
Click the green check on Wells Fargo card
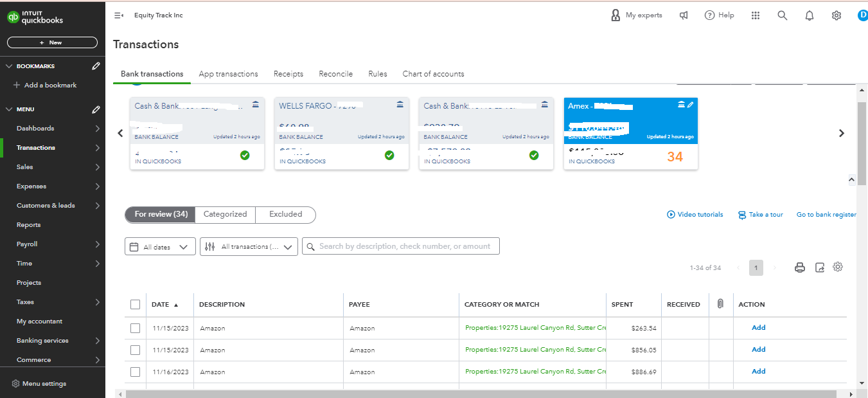pos(389,155)
